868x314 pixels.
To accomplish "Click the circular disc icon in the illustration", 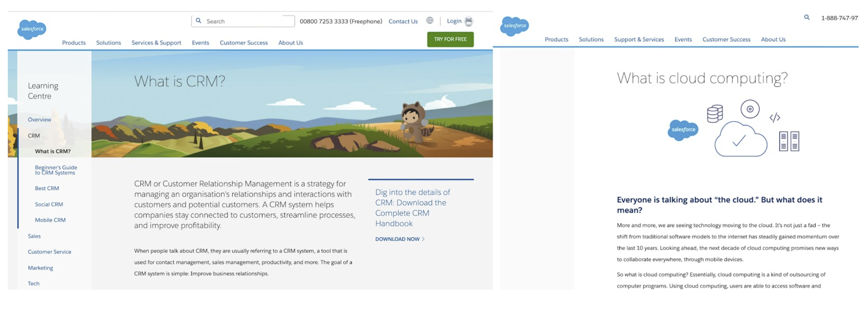I will click(x=750, y=109).
